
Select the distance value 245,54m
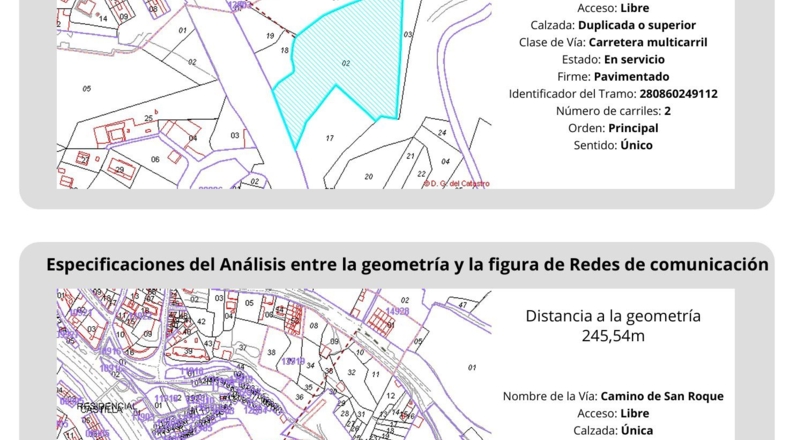[613, 336]
